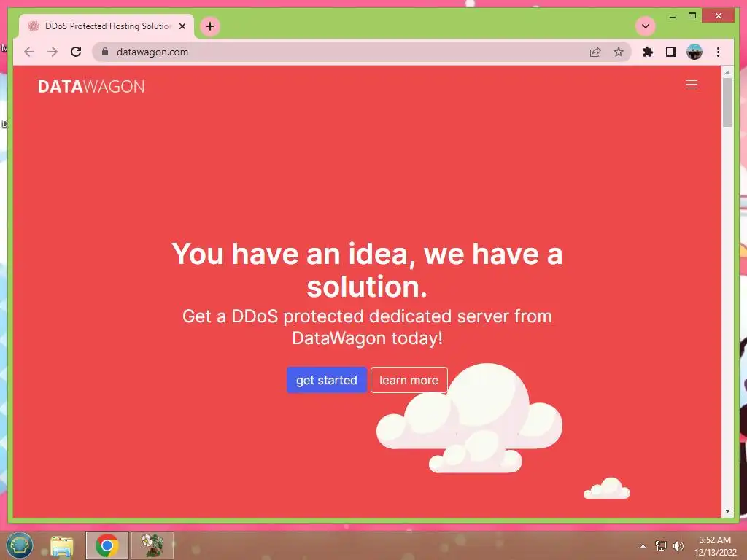Image resolution: width=747 pixels, height=560 pixels.
Task: Toggle the browser side panel
Action: 671,52
